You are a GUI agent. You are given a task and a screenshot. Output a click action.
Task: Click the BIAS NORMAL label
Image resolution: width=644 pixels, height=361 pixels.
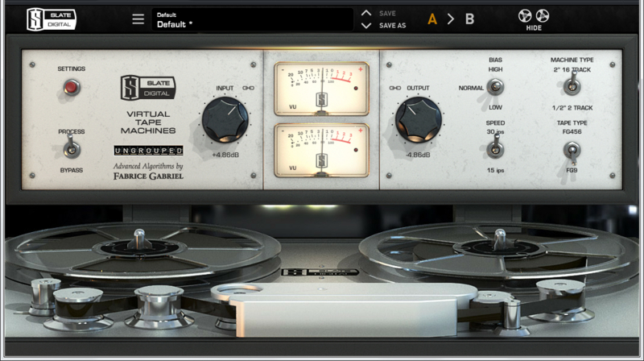tap(471, 88)
